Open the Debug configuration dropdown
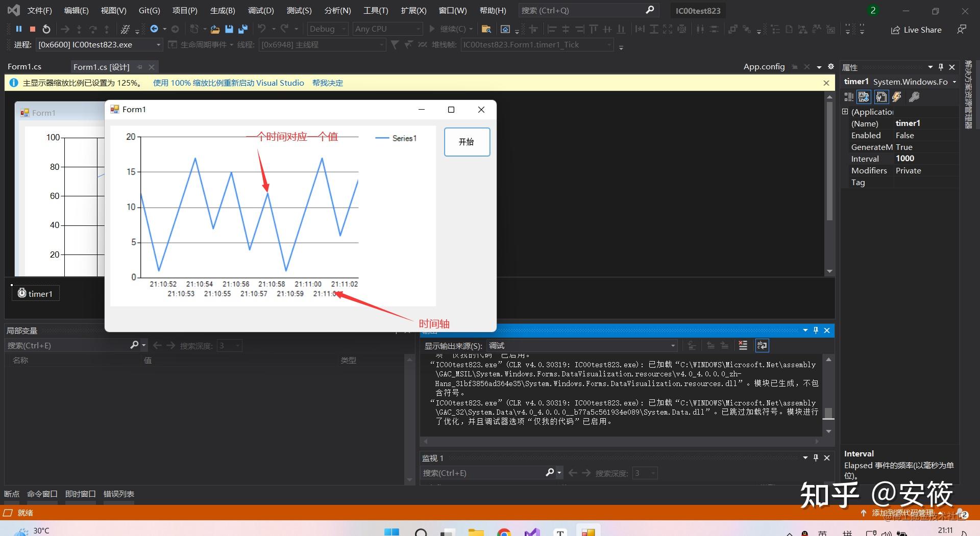Image resolution: width=980 pixels, height=536 pixels. point(344,29)
